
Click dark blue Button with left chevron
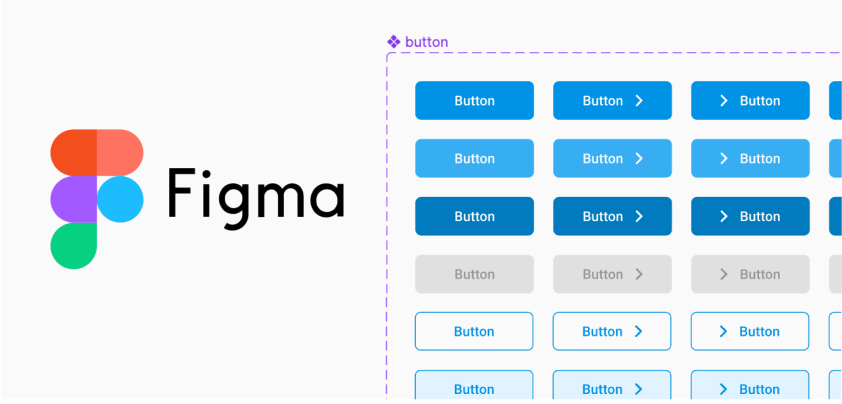pyautogui.click(x=750, y=217)
